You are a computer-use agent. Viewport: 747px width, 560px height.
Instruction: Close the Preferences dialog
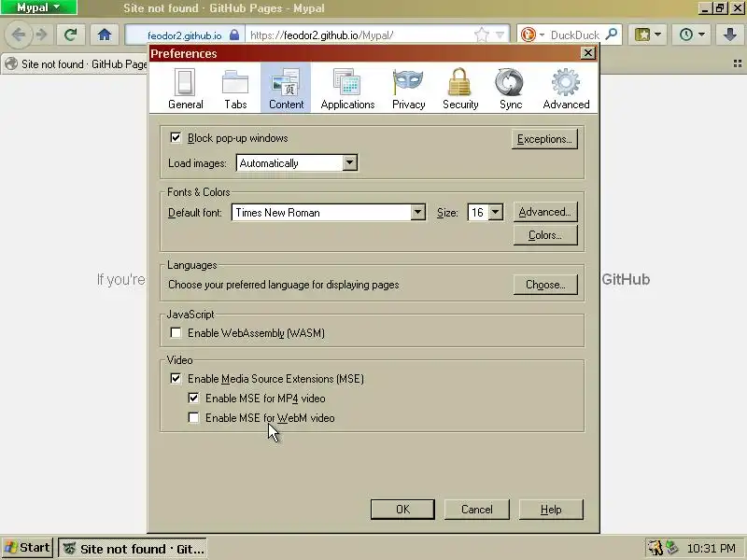coord(588,53)
